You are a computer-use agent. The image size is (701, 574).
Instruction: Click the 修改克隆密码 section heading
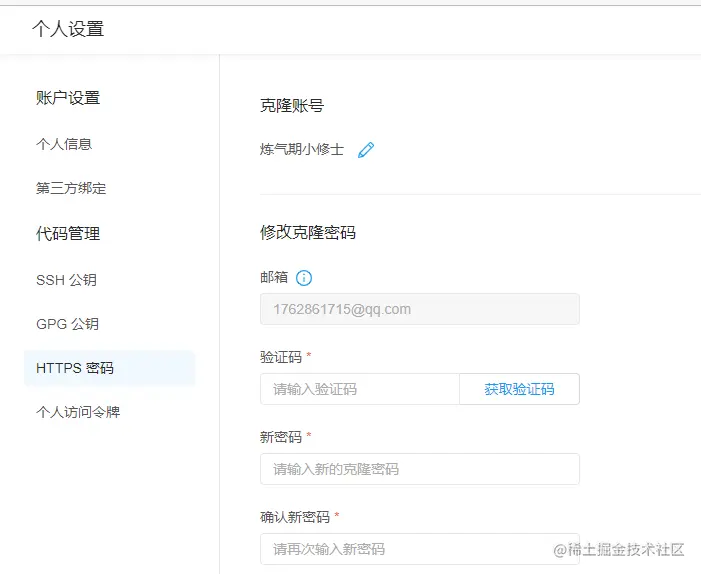(x=308, y=232)
